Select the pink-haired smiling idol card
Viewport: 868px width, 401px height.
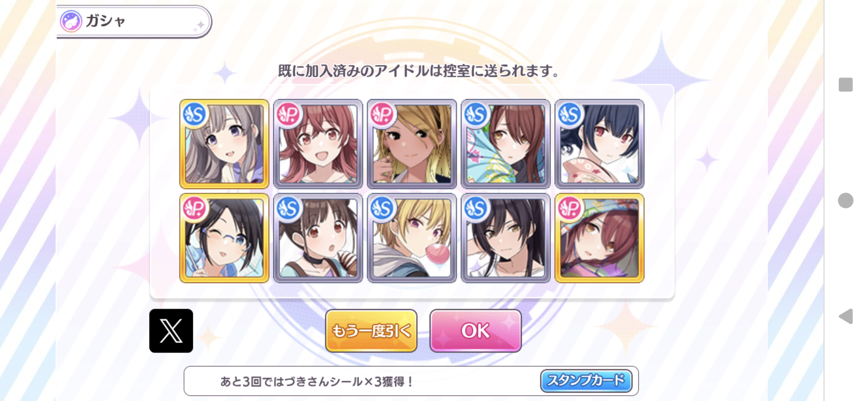click(x=318, y=144)
